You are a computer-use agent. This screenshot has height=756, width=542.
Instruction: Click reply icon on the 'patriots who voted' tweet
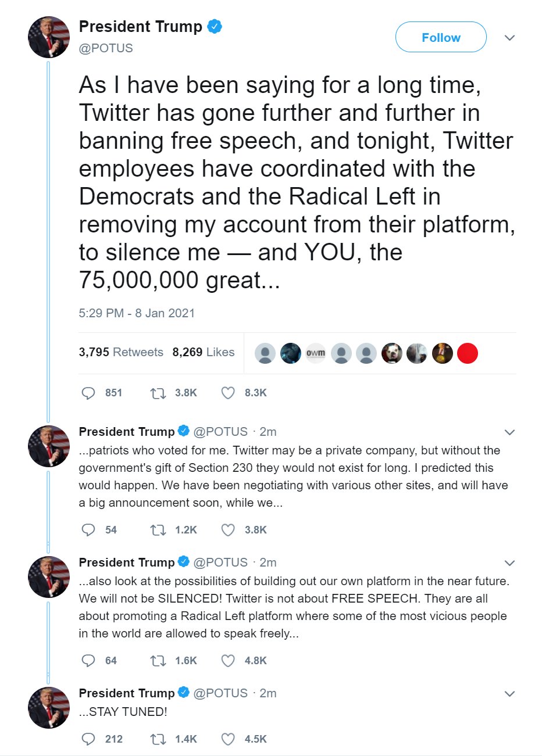pyautogui.click(x=88, y=530)
